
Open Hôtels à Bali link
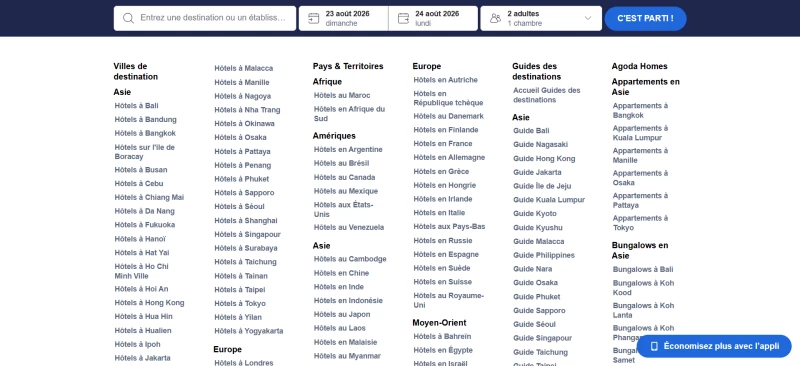tap(136, 106)
